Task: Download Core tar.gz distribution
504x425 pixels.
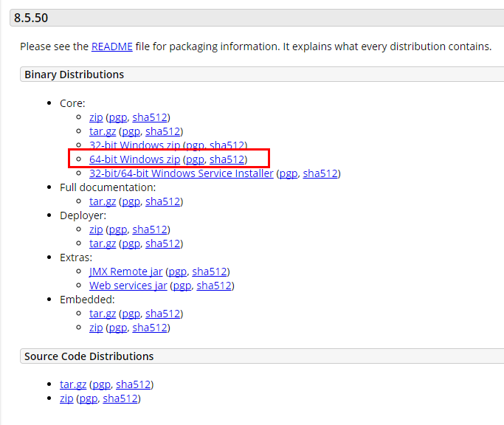Action: pos(103,131)
